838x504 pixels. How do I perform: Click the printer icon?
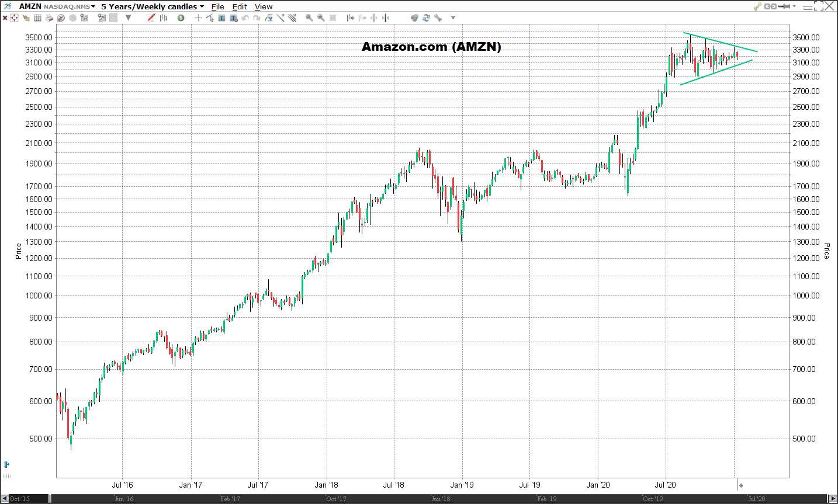pos(49,18)
